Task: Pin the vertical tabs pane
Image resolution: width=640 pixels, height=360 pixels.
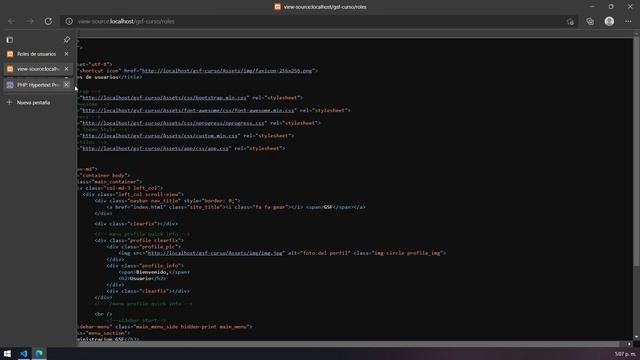Action: tap(67, 39)
